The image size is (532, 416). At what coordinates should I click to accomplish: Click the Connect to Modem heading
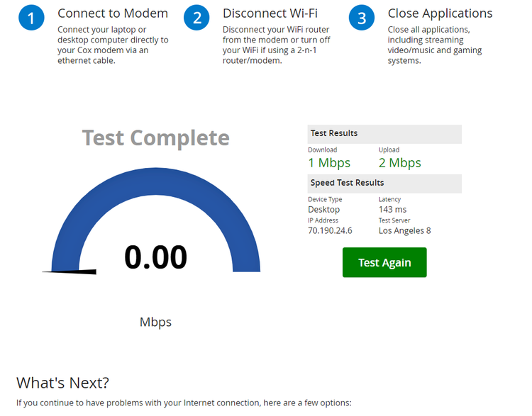pyautogui.click(x=113, y=13)
